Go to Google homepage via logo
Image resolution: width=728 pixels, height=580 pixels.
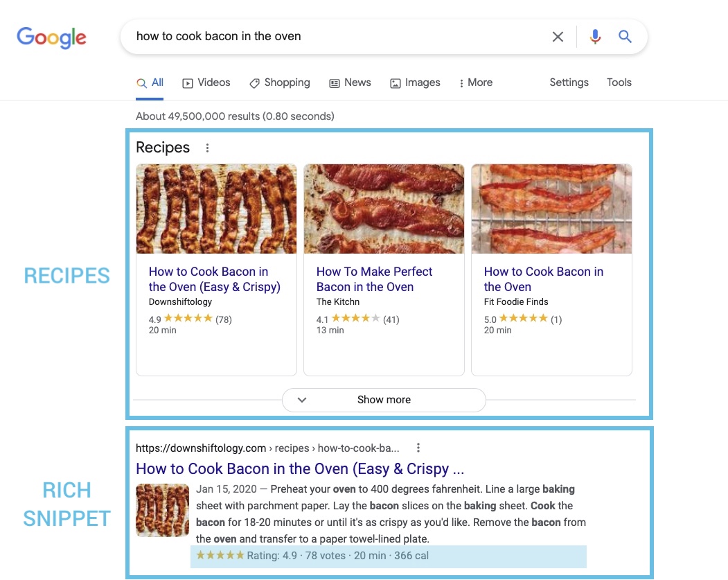51,37
